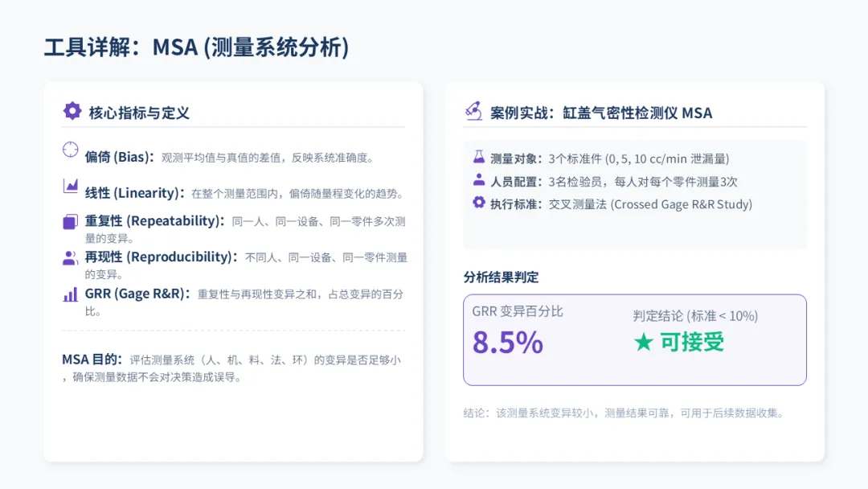Click the 交叉测量法 (Crossed Gage R&R Study) text
The image size is (868, 489).
650,204
